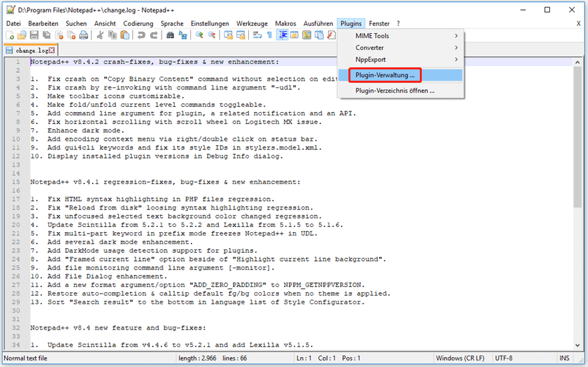Click the Paste clipboard icon
The width and height of the screenshot is (588, 367).
coord(125,35)
